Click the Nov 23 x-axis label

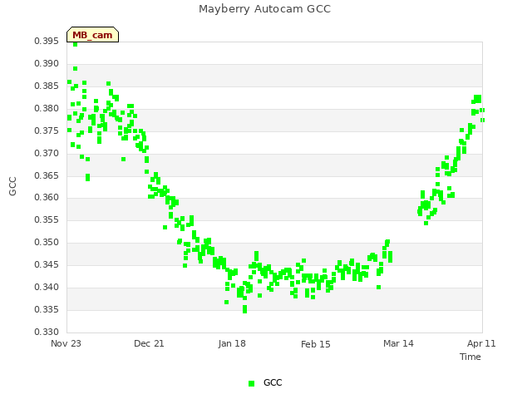tap(66, 343)
